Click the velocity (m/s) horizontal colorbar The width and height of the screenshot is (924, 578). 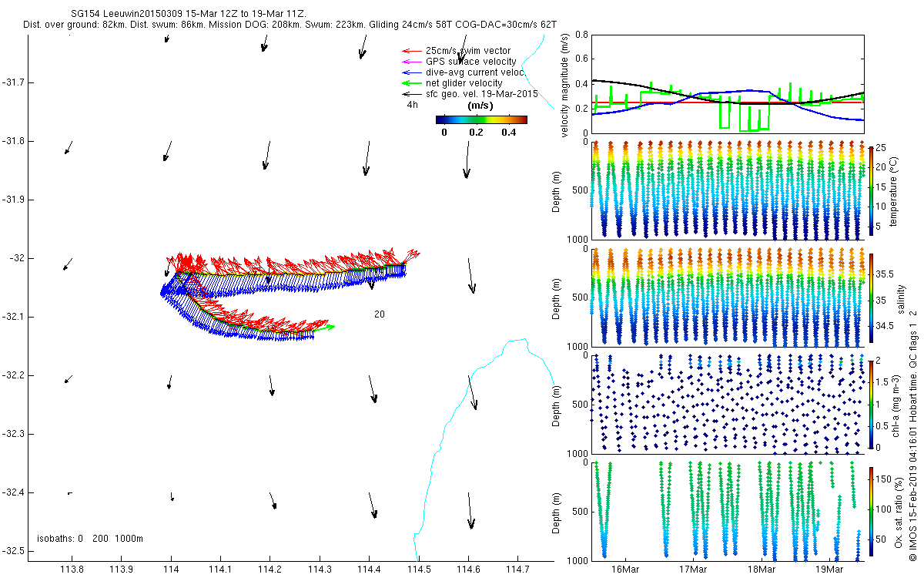click(x=481, y=119)
